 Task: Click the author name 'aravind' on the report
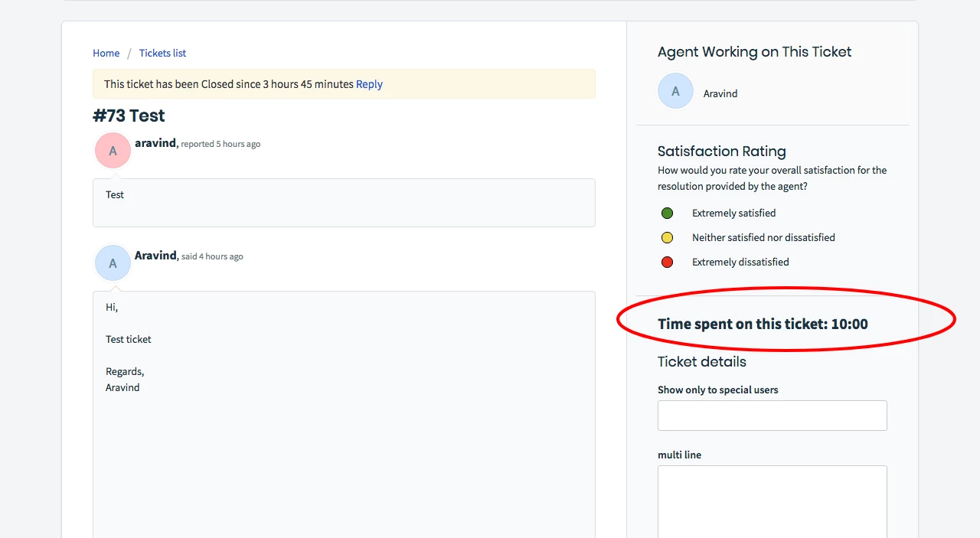click(155, 143)
